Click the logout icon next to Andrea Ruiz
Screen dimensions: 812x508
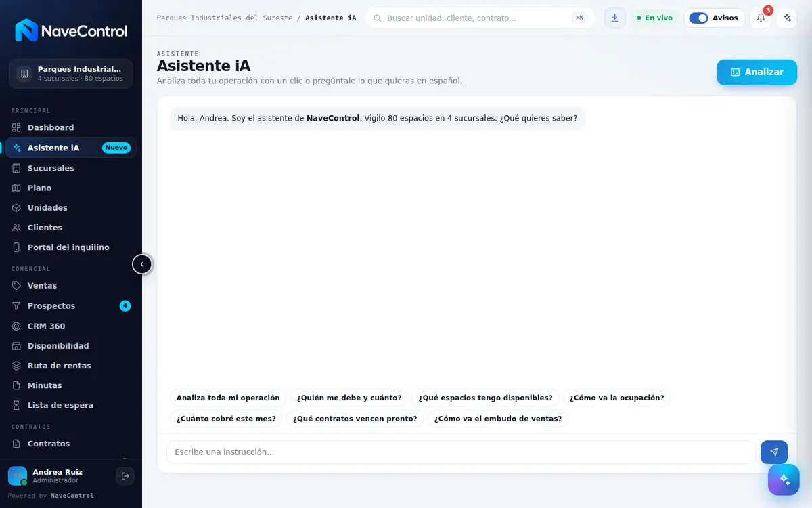coord(125,476)
